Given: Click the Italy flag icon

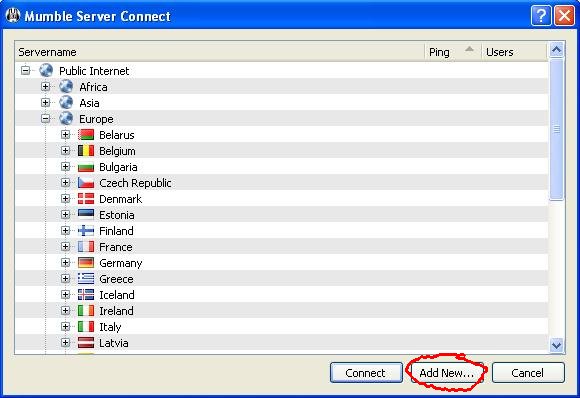Looking at the screenshot, I should tap(86, 326).
